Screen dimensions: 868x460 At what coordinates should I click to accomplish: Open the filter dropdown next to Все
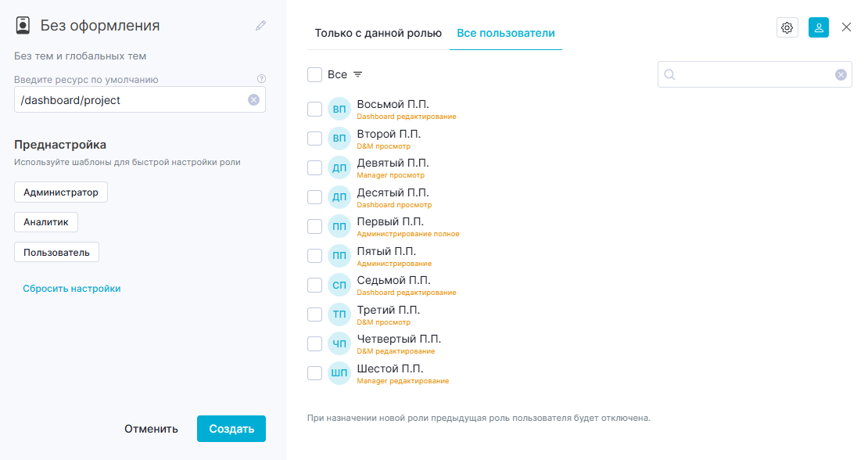click(358, 75)
